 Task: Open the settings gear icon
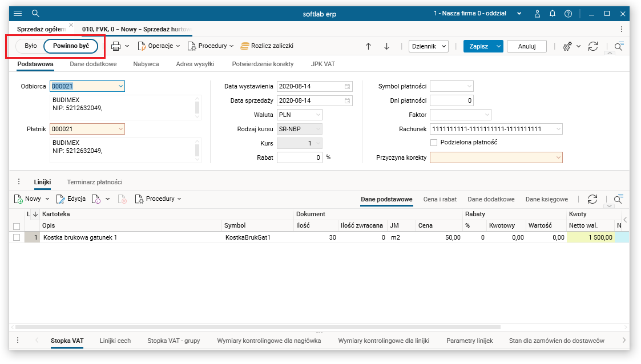pyautogui.click(x=567, y=47)
